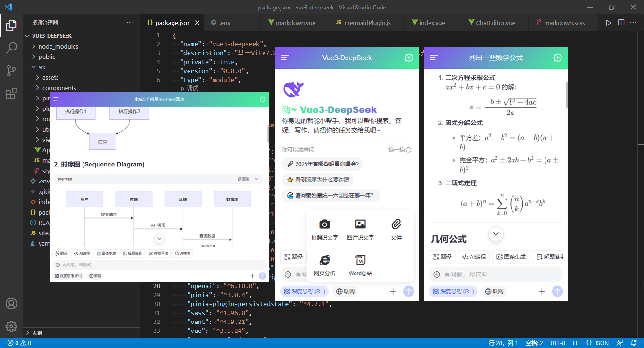Toggle 深度思考 (R1) in 数学公式 panel

pos(453,291)
